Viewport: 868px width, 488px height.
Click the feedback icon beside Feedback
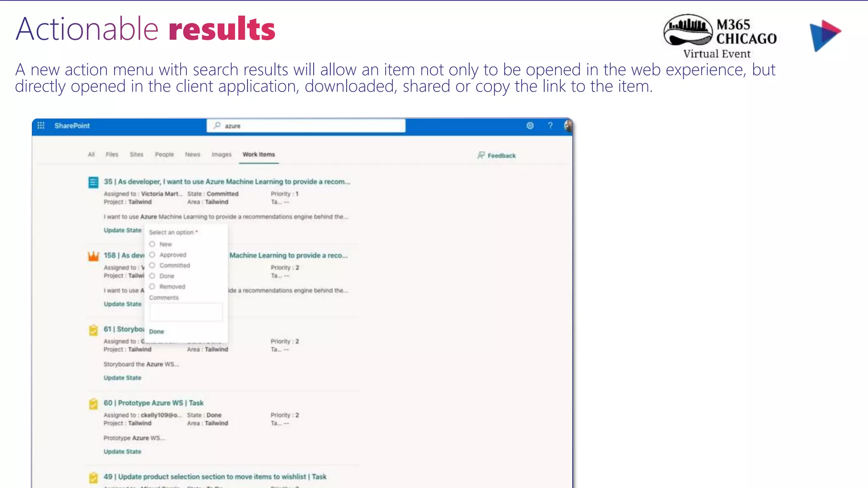pyautogui.click(x=481, y=155)
